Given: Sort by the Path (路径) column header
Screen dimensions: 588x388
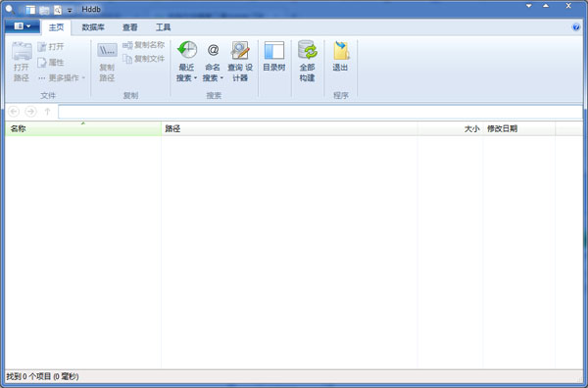Looking at the screenshot, I should 289,128.
